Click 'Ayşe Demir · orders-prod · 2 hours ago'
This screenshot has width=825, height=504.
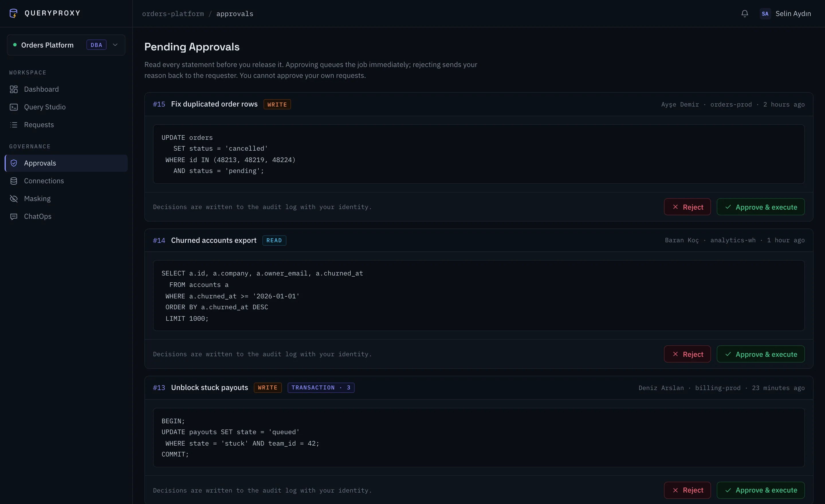733,105
